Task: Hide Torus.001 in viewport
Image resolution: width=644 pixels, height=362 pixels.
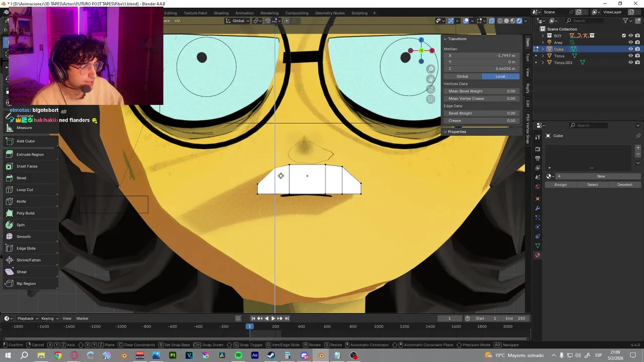Action: [630, 62]
